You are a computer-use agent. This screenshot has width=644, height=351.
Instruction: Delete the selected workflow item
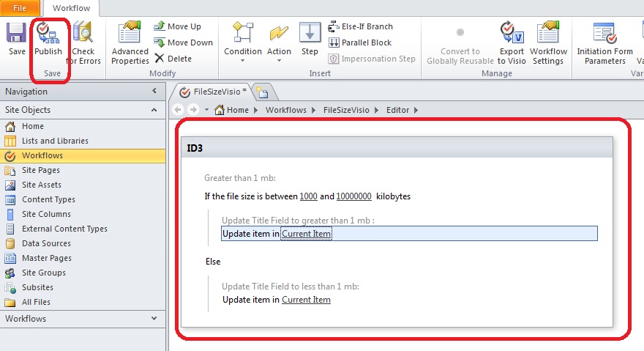coord(173,59)
